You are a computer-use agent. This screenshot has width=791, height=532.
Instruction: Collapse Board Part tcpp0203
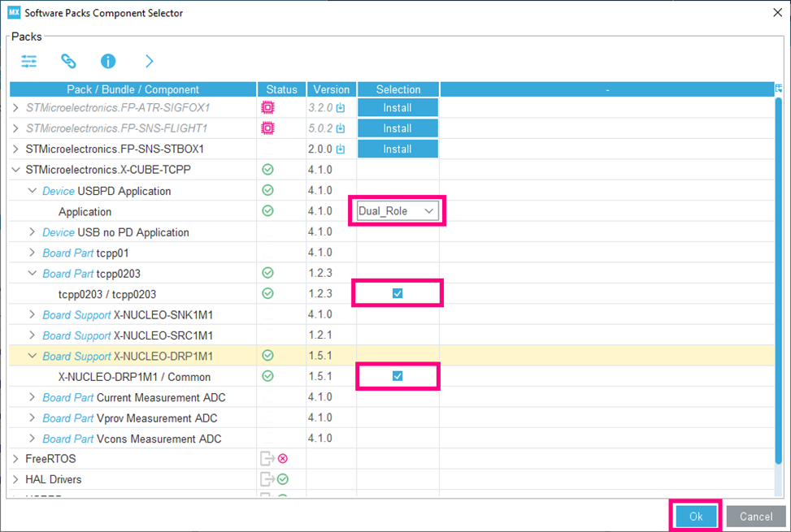coord(33,273)
